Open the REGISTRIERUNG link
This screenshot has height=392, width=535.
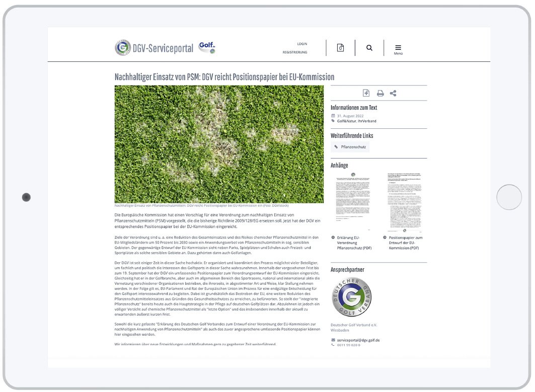click(295, 52)
